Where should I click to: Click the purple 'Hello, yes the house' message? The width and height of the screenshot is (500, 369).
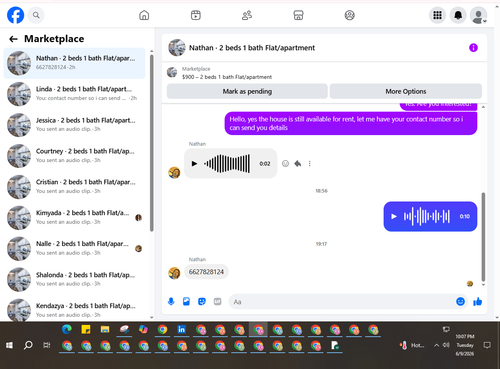click(x=351, y=123)
